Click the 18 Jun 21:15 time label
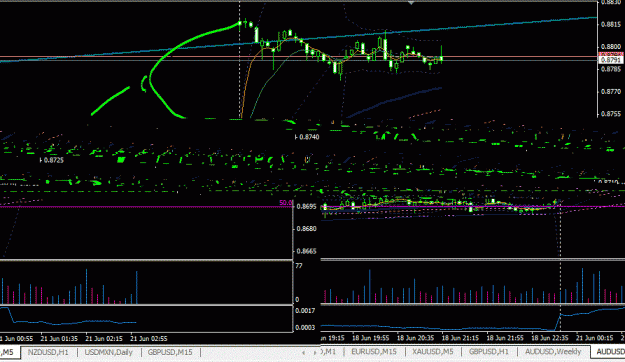The width and height of the screenshot is (625, 362). click(x=460, y=338)
